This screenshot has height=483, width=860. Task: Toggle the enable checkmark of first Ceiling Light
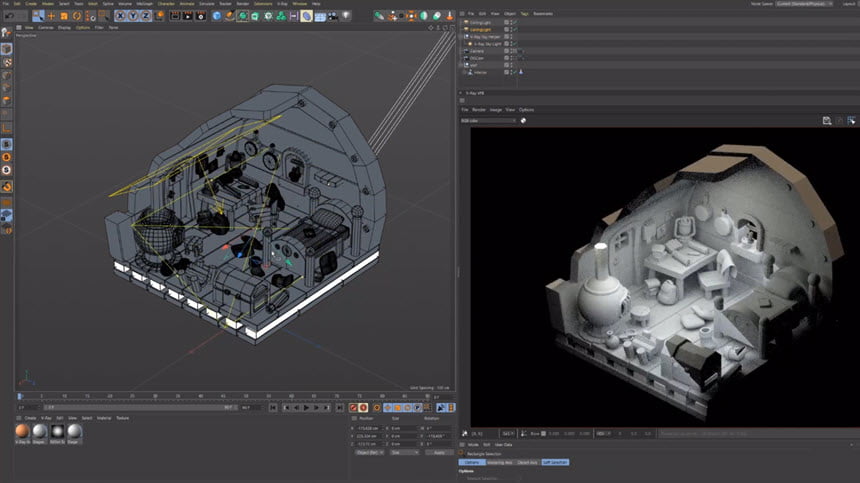tap(516, 22)
